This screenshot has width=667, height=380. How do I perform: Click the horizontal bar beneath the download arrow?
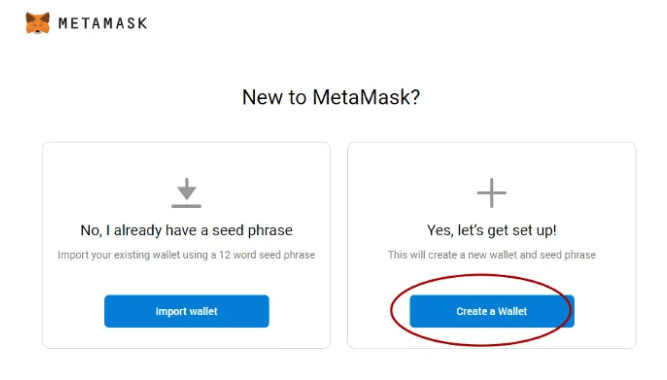(186, 206)
